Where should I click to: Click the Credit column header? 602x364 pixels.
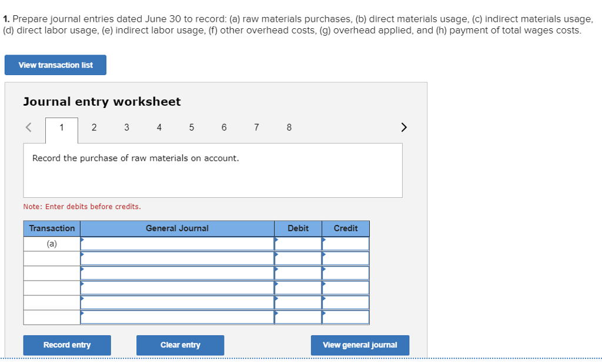point(346,228)
